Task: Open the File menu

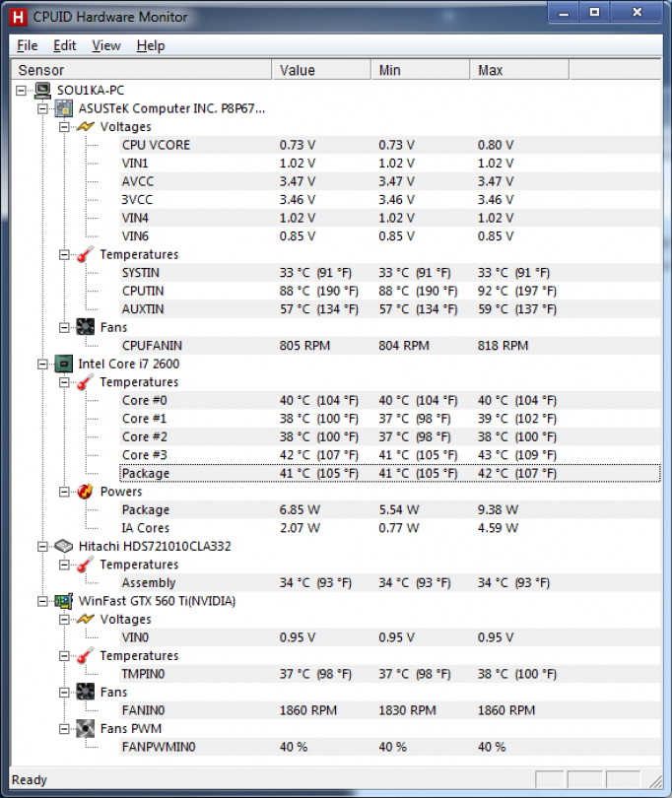Action: pos(27,45)
